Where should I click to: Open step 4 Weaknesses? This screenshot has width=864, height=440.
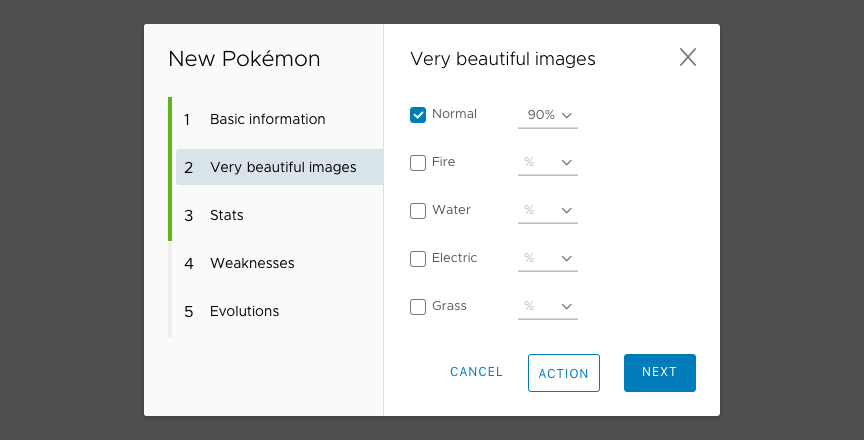click(x=279, y=263)
